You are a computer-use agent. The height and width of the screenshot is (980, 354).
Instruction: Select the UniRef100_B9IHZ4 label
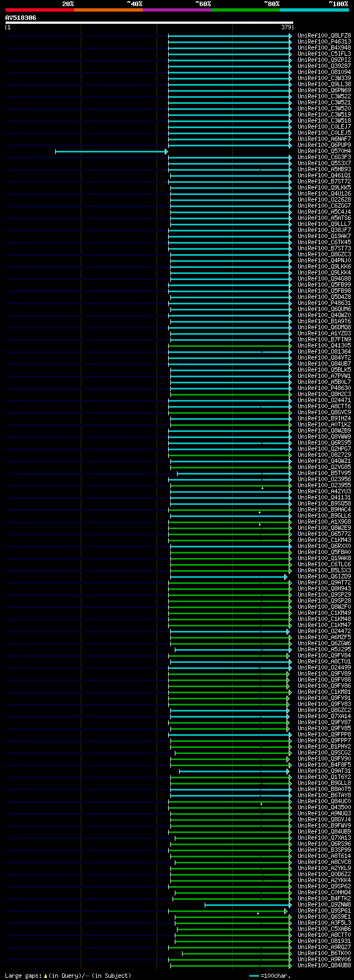tap(324, 418)
